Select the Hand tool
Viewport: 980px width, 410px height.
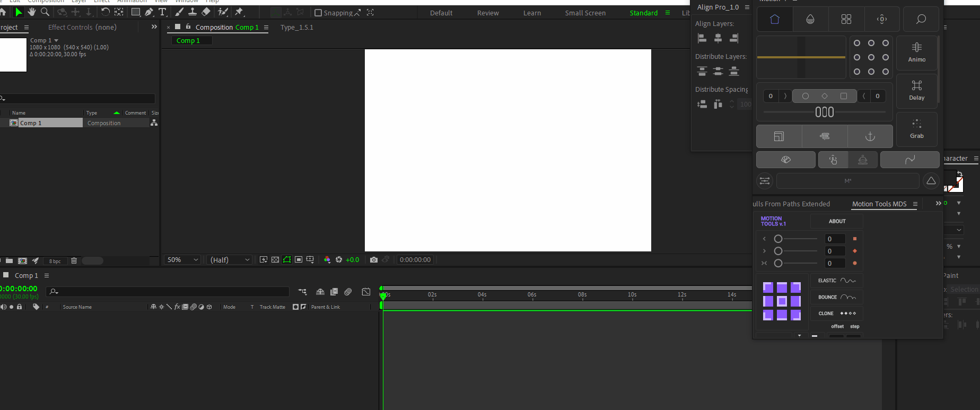(x=32, y=12)
